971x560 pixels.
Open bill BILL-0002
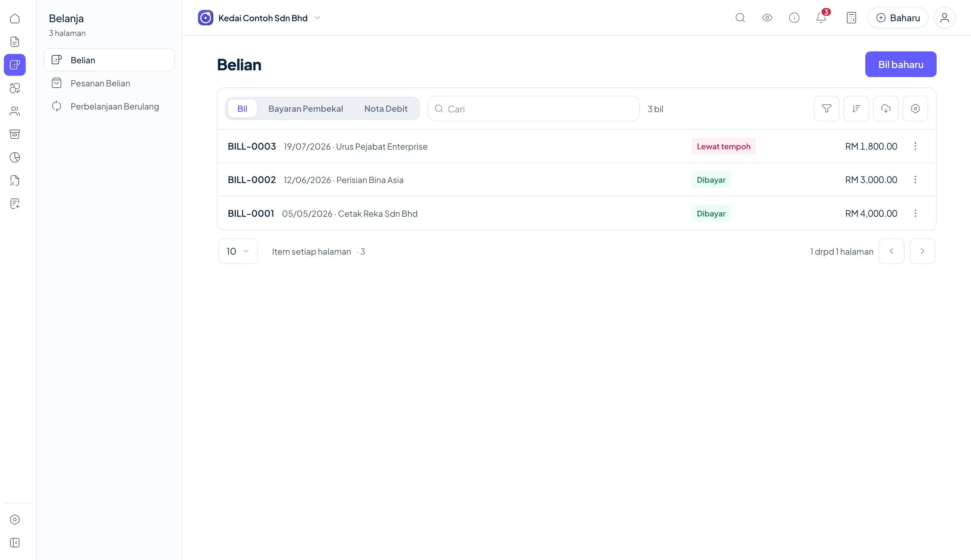pos(252,179)
